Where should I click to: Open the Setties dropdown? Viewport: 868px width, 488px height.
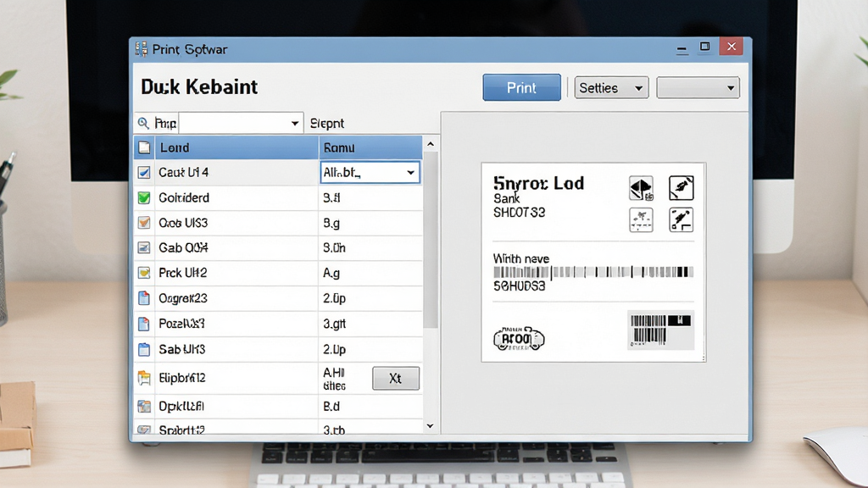click(x=611, y=88)
